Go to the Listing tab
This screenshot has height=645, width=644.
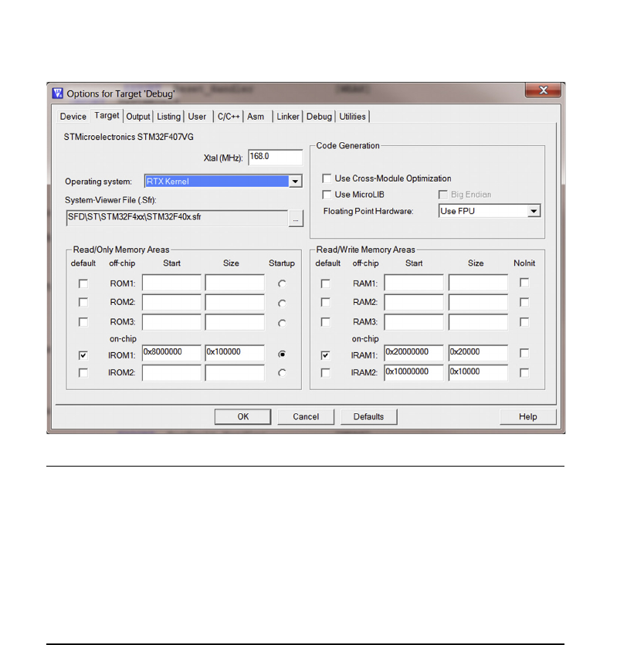(168, 117)
